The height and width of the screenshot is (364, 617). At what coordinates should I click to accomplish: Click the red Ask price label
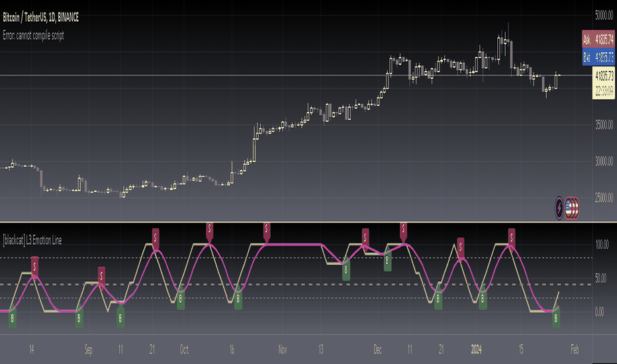tap(598, 39)
